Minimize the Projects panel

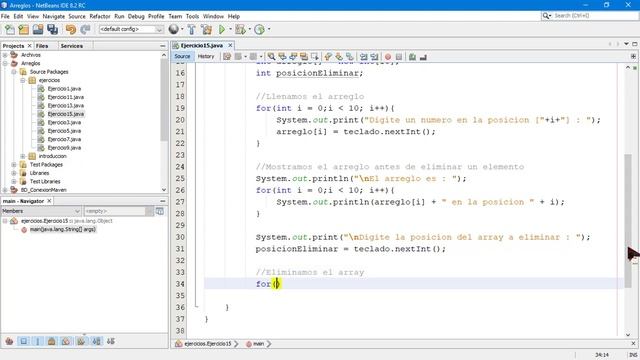point(162,46)
